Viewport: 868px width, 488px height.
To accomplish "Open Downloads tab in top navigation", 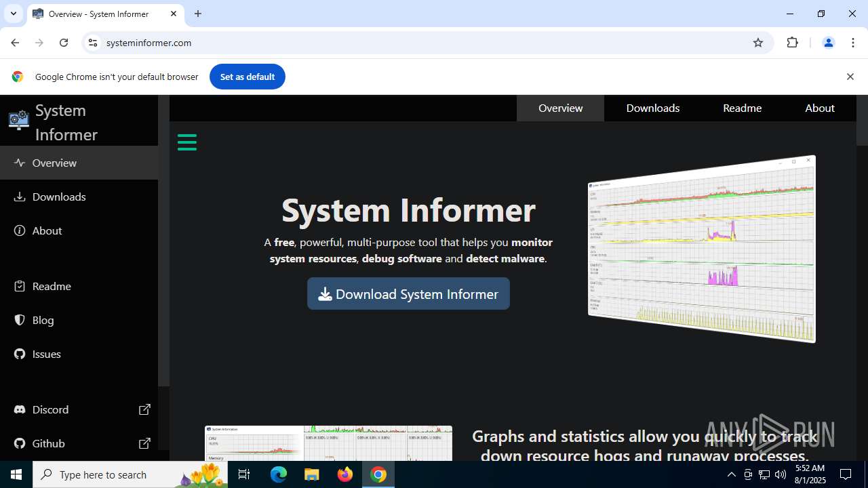I will (653, 108).
